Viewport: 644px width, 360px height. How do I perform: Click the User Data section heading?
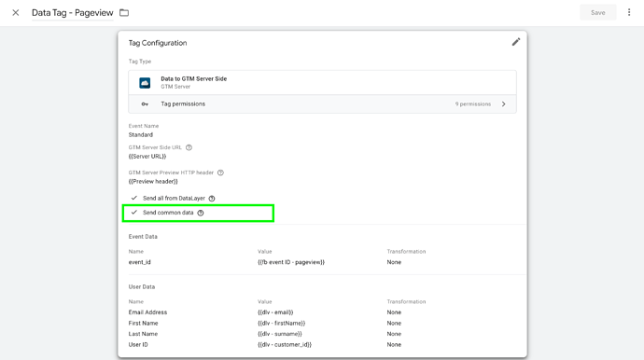click(x=141, y=286)
